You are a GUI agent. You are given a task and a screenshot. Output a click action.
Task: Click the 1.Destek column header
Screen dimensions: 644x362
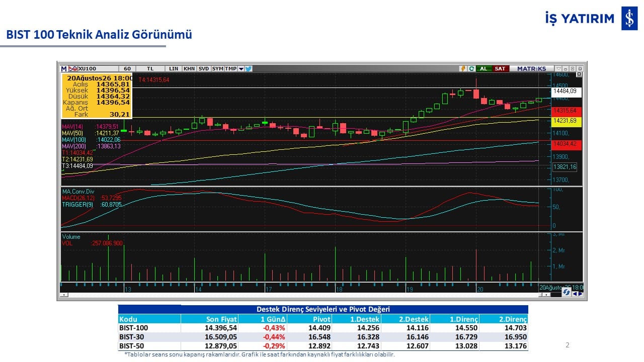tap(365, 319)
